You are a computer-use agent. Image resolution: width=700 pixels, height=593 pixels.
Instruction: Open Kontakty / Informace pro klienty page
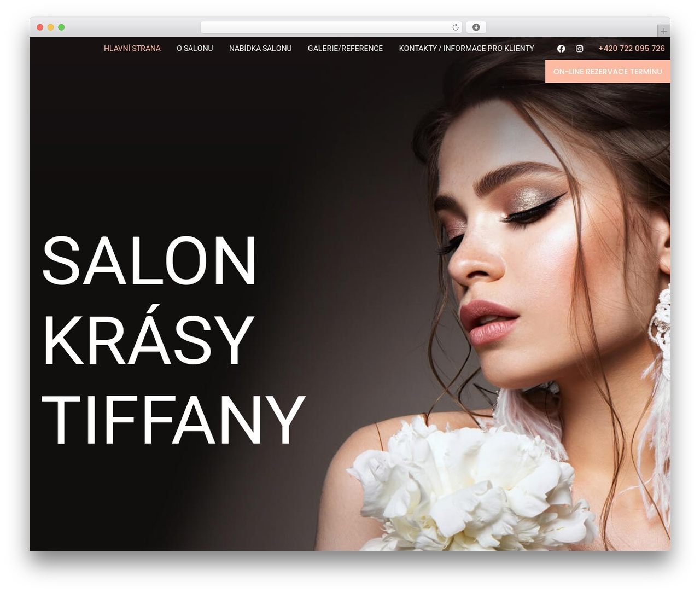point(466,49)
